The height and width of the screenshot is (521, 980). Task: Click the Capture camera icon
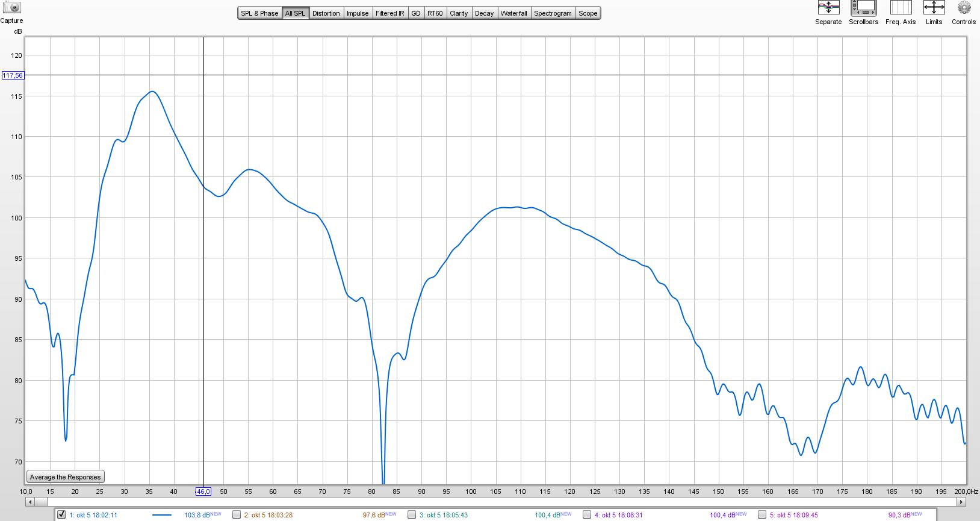coord(12,8)
